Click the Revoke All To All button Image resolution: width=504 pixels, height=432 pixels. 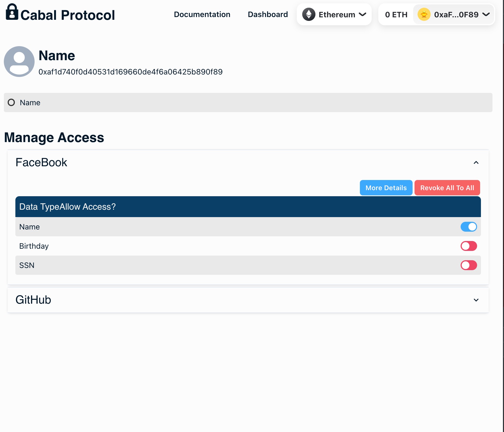[x=447, y=188]
